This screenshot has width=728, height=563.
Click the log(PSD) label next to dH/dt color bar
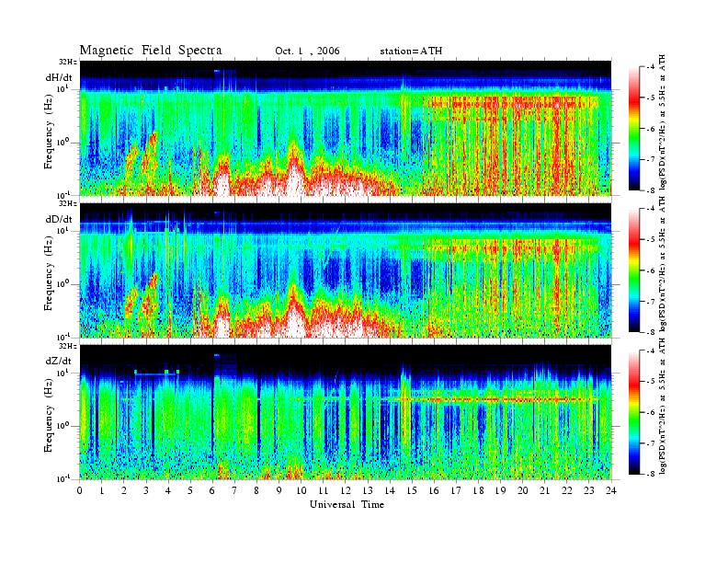(x=664, y=122)
